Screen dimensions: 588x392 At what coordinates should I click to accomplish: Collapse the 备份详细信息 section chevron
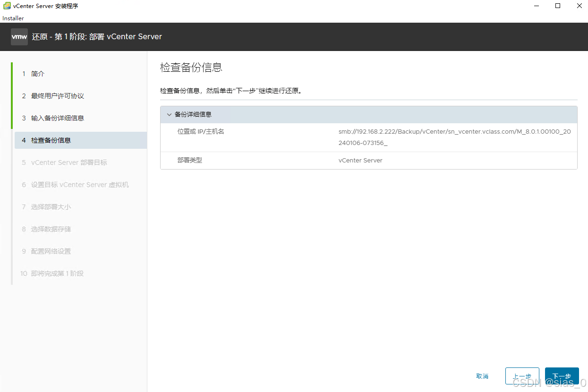[169, 115]
